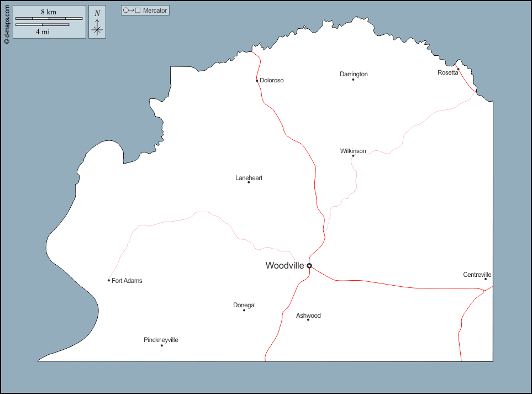Select the Doloroso town label
The height and width of the screenshot is (394, 532).
[x=271, y=81]
